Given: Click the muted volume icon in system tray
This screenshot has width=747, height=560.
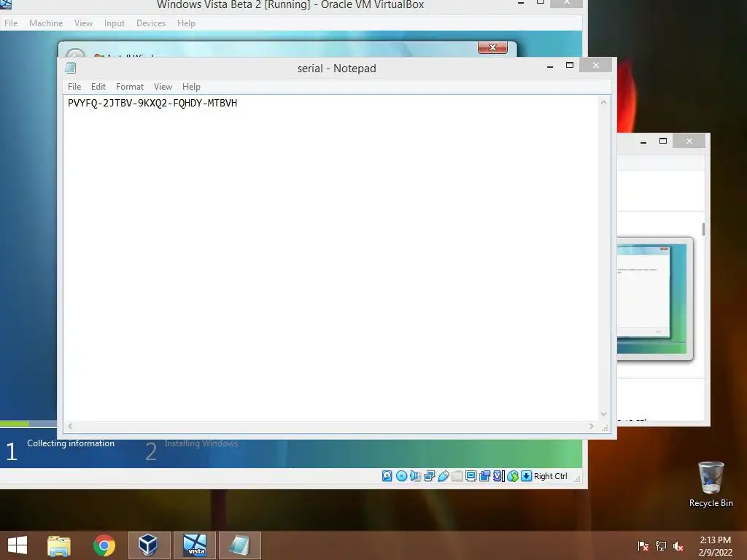Looking at the screenshot, I should (x=678, y=546).
